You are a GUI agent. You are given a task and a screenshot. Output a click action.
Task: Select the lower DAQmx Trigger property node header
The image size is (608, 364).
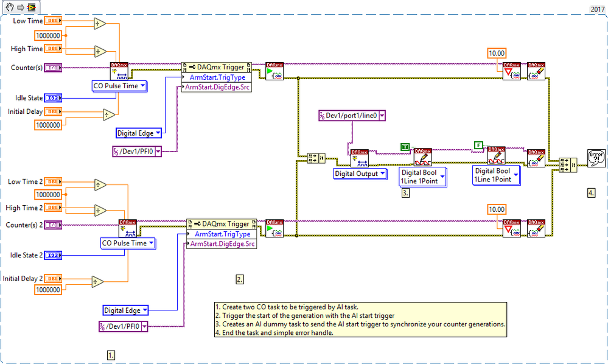[x=222, y=224]
